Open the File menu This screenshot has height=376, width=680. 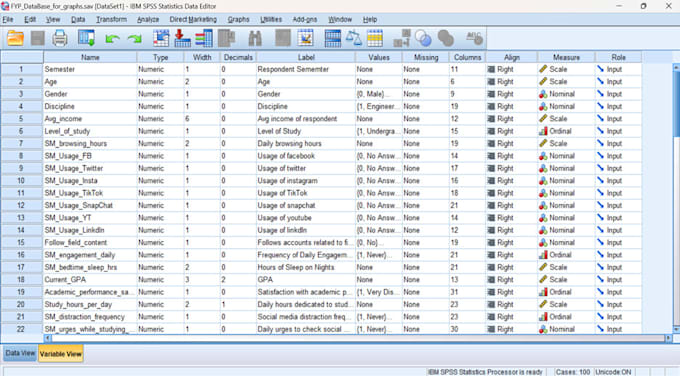8,20
